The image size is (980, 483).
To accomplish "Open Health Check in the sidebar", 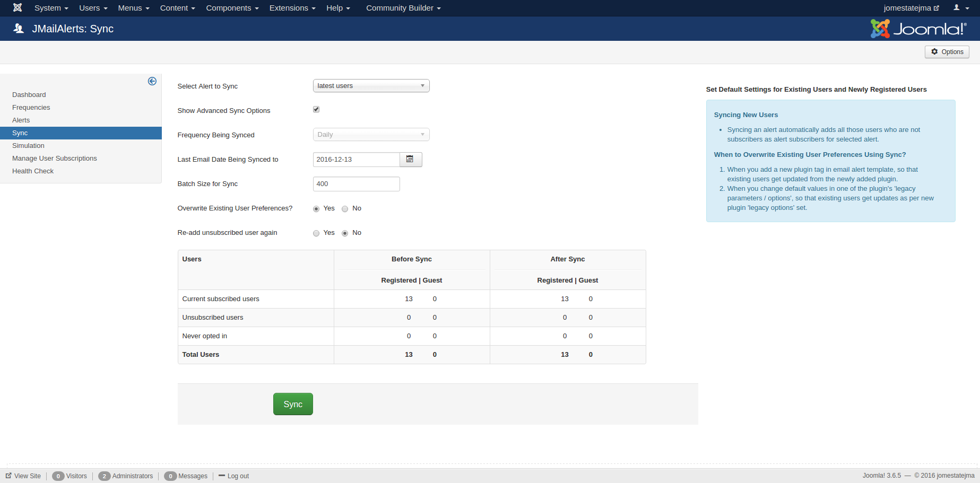I will pyautogui.click(x=33, y=171).
